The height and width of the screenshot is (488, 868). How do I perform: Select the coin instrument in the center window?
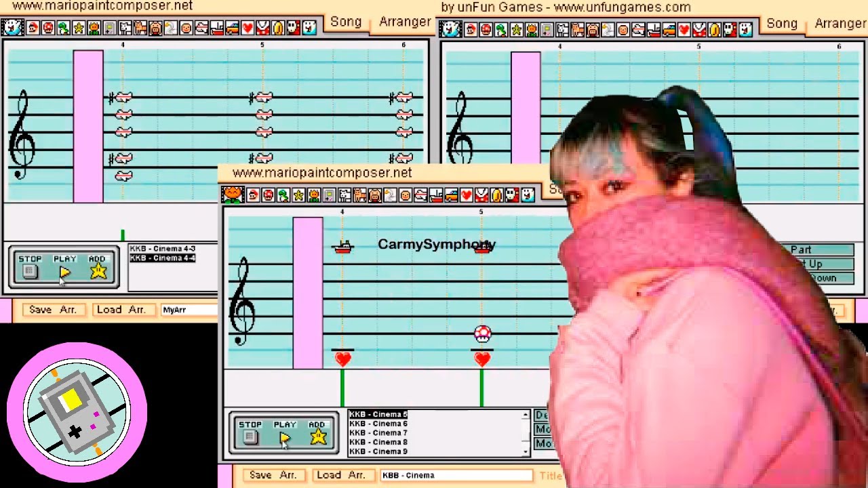(497, 195)
